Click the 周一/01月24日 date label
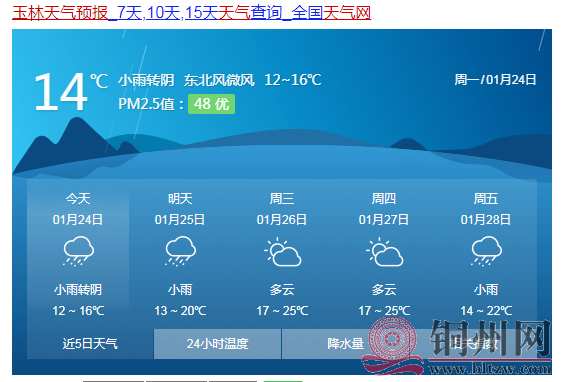Viewport: 564px width, 382px height. pyautogui.click(x=495, y=79)
